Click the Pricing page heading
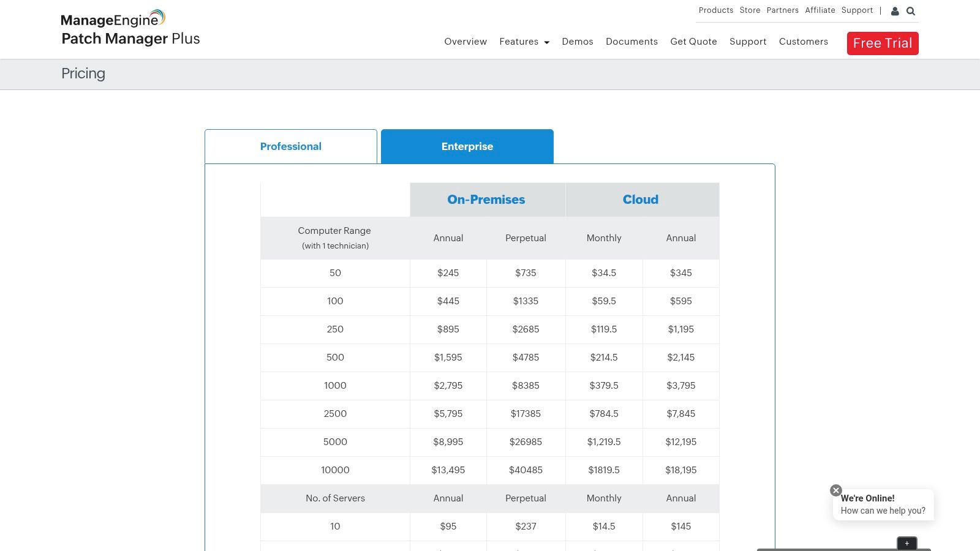Image resolution: width=980 pixels, height=551 pixels. coord(83,73)
